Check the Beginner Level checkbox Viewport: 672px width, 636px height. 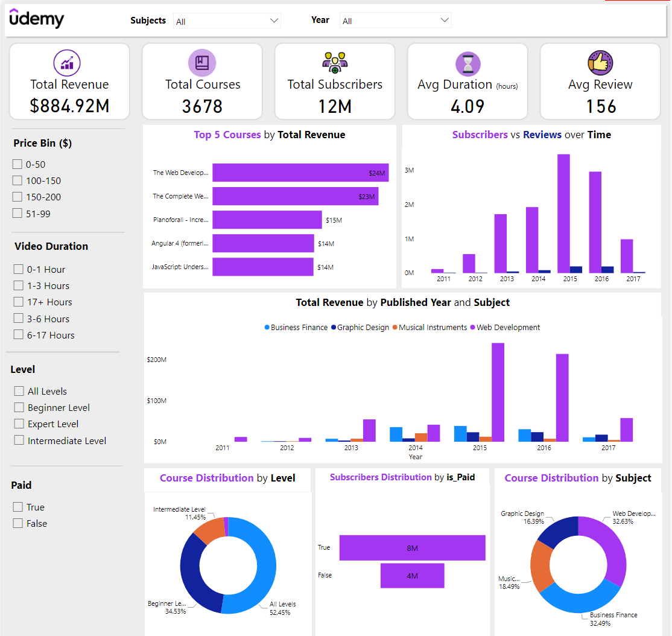click(x=18, y=407)
